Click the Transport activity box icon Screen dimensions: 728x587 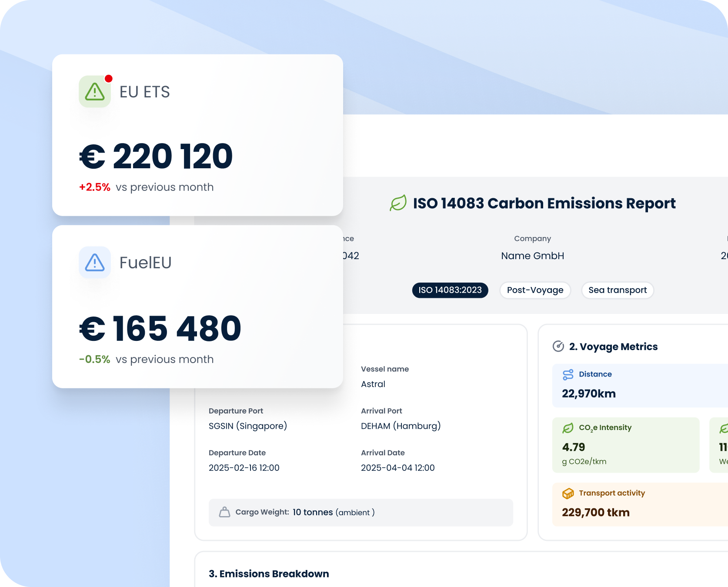[x=568, y=493]
